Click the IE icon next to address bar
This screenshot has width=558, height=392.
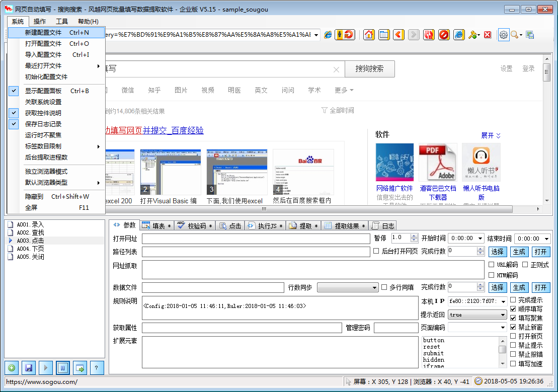(x=328, y=35)
